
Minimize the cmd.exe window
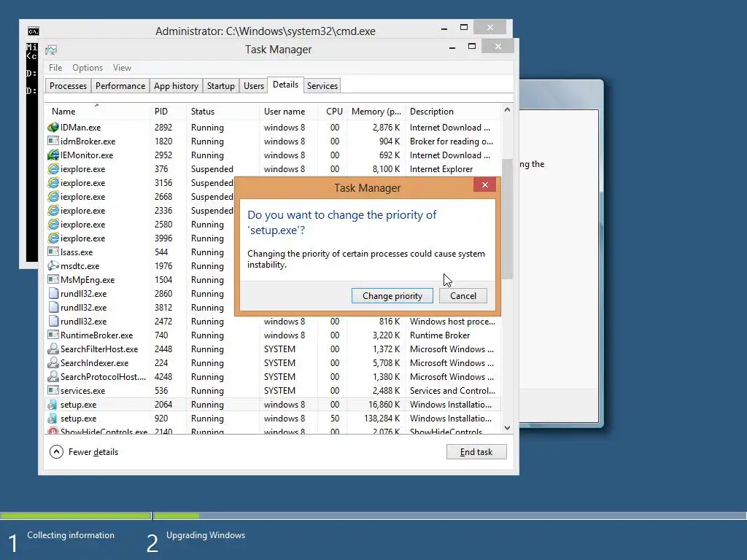tap(444, 28)
